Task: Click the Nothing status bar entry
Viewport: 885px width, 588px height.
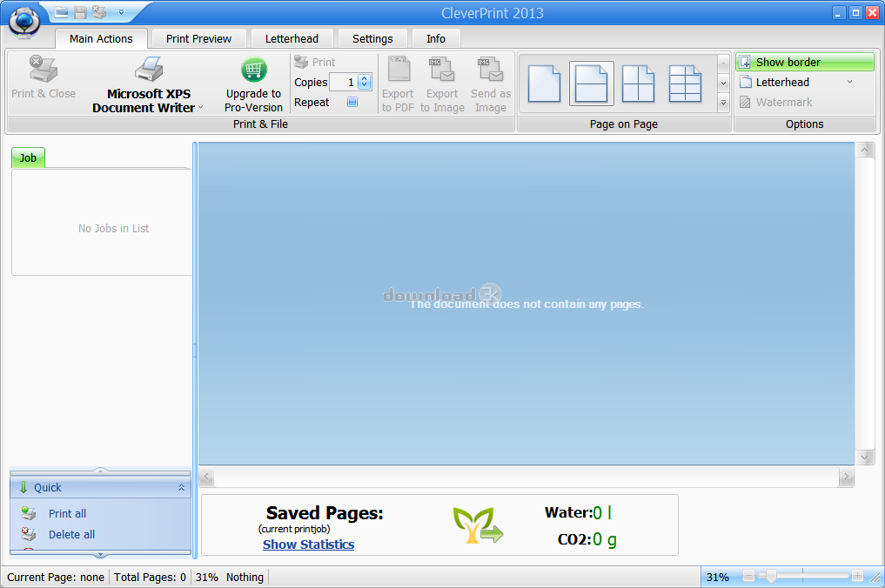Action: coord(245,578)
